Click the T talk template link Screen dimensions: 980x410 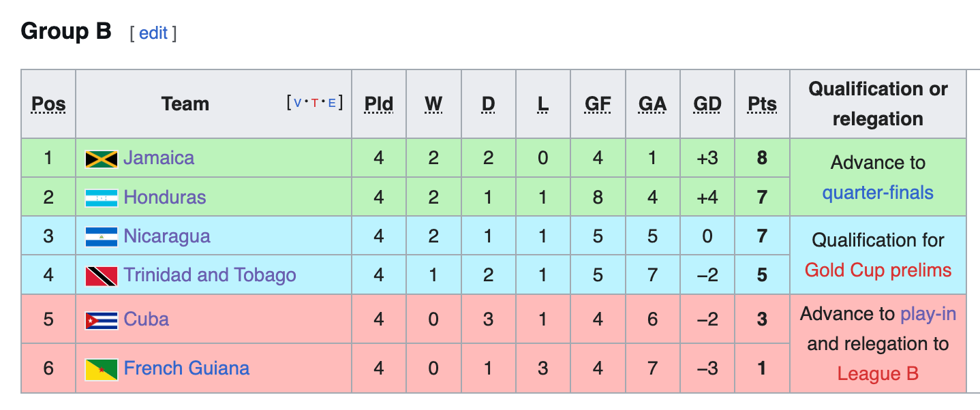(314, 104)
